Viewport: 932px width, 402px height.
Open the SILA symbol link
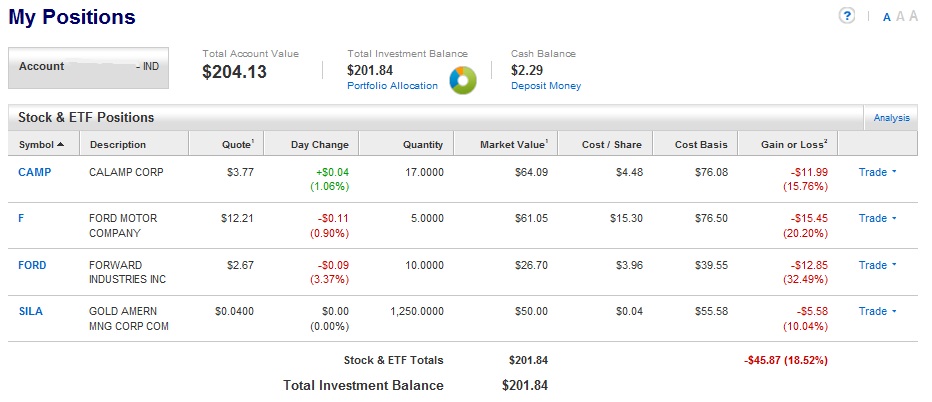coord(31,311)
